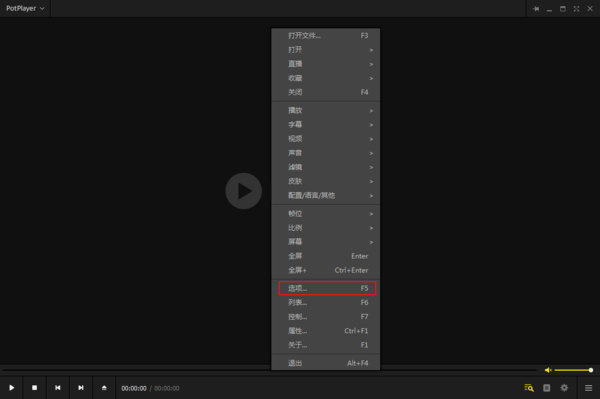Expand the 直播 submenu
Viewport: 600px width, 399px height.
pyautogui.click(x=326, y=64)
